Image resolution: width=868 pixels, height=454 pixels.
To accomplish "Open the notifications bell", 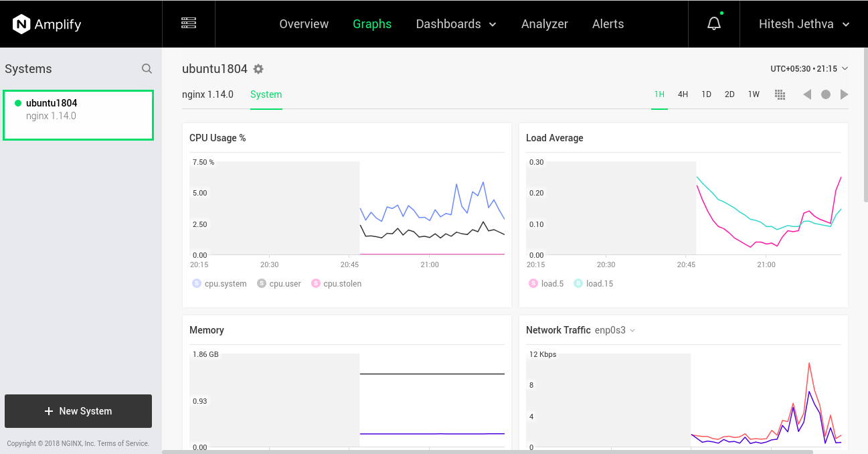I will coord(714,23).
